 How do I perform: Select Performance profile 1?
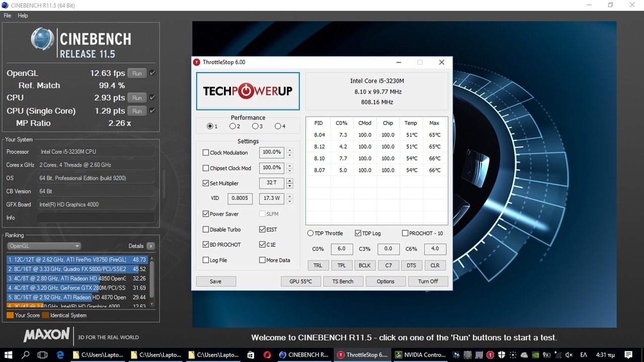(x=210, y=126)
